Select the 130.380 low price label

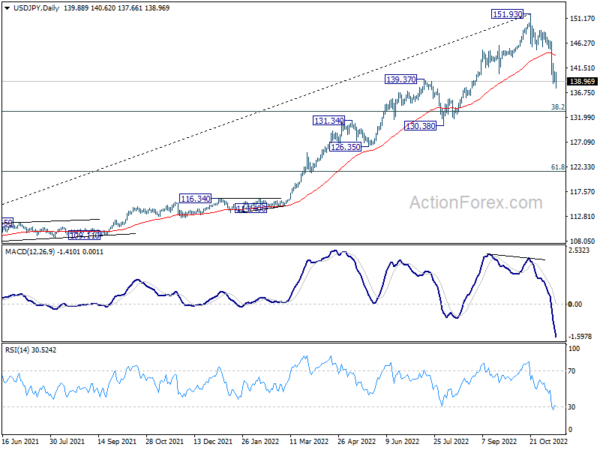(x=421, y=126)
